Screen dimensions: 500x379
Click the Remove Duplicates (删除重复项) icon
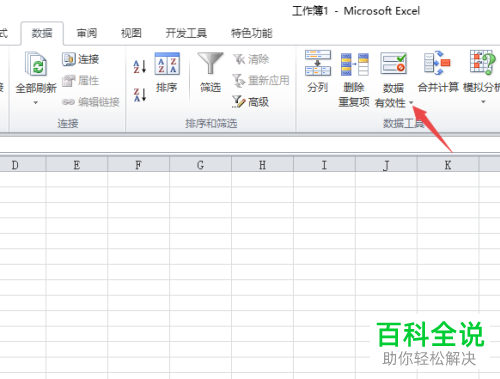(355, 64)
